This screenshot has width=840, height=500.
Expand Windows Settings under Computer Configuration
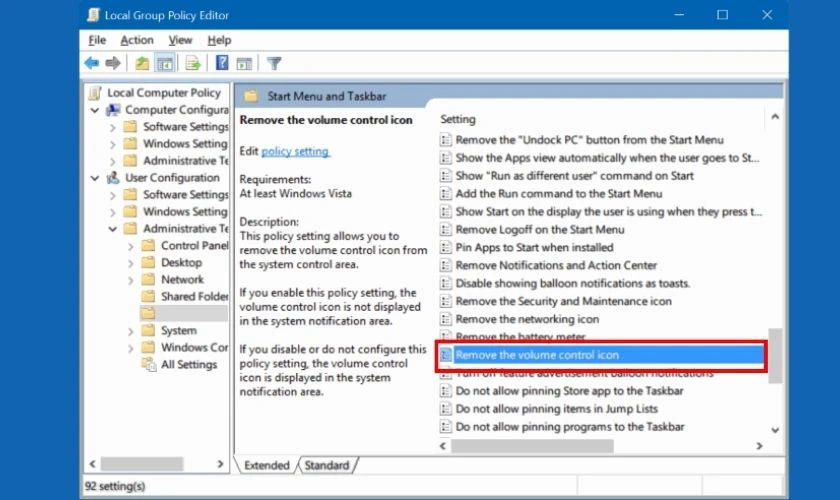[x=112, y=144]
